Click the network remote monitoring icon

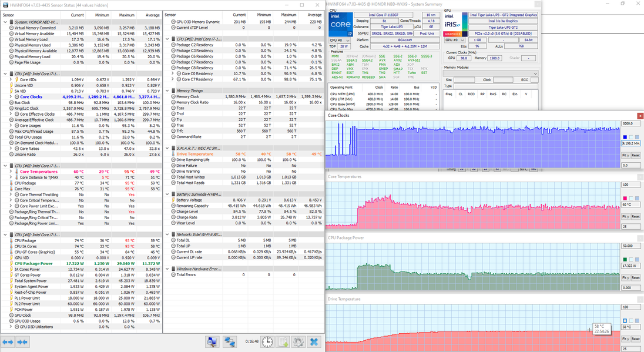[230, 341]
